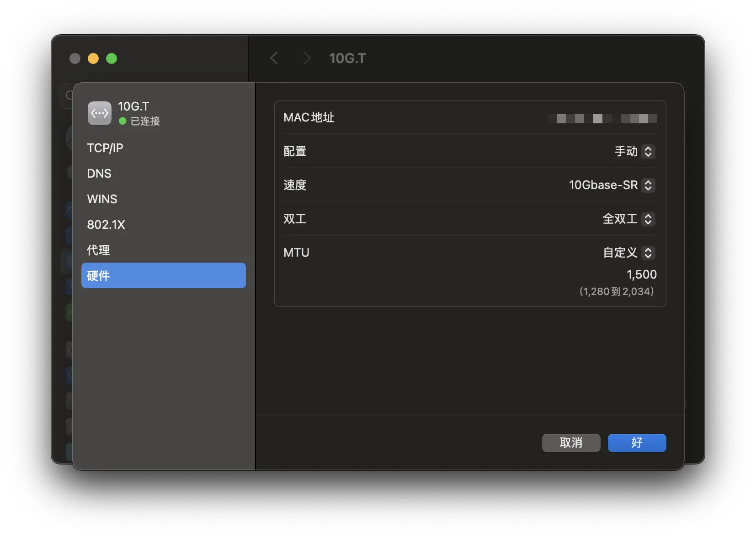Click the MTU value field showing 1,500
Image resolution: width=756 pixels, height=538 pixels.
641,274
